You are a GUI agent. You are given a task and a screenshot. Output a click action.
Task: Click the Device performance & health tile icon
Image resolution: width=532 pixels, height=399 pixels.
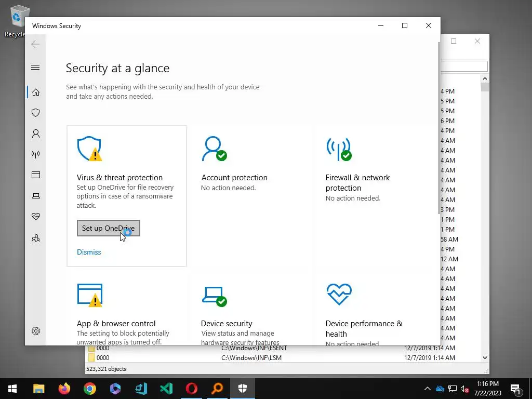(x=339, y=294)
